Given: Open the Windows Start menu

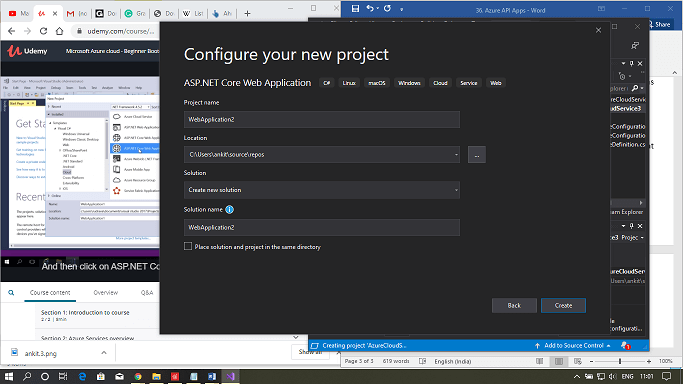Looking at the screenshot, I should tap(9, 376).
